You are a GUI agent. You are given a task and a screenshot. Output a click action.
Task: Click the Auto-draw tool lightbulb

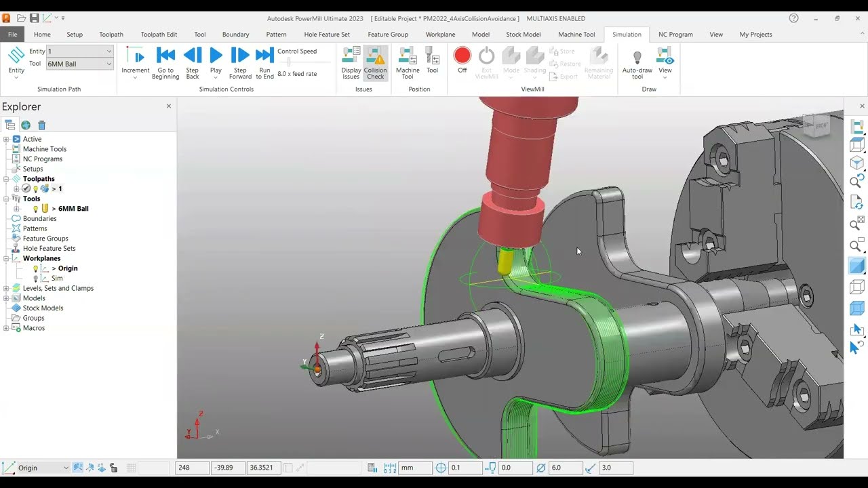pyautogui.click(x=637, y=63)
